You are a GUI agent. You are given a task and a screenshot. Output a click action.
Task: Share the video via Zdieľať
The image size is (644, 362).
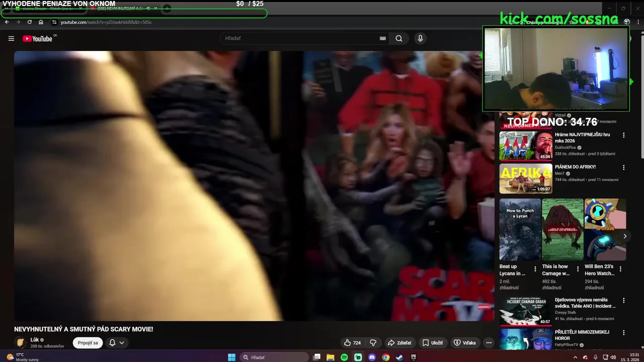399,343
